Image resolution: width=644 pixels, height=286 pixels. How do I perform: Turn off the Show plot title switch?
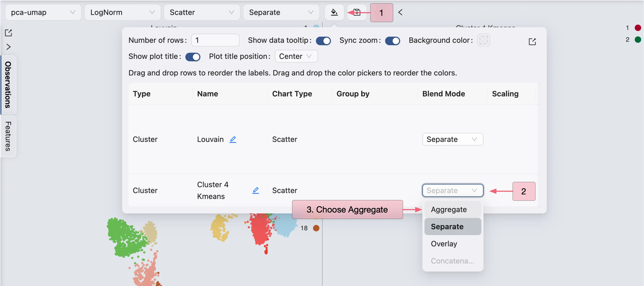(x=193, y=57)
